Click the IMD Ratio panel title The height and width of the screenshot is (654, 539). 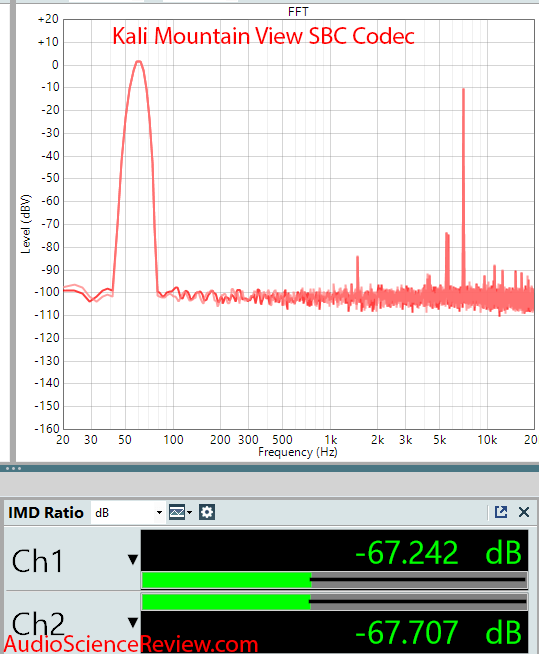pyautogui.click(x=46, y=513)
